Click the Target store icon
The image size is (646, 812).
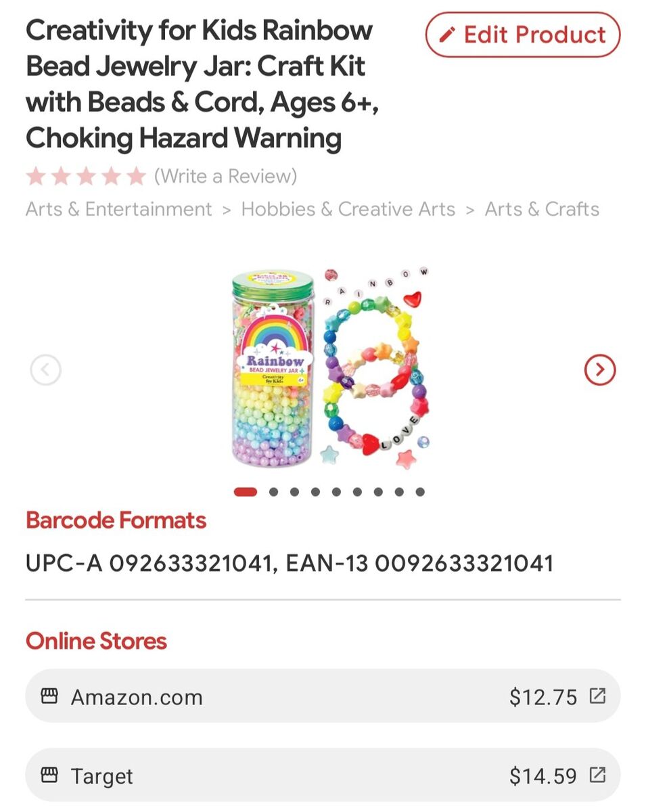tap(49, 775)
